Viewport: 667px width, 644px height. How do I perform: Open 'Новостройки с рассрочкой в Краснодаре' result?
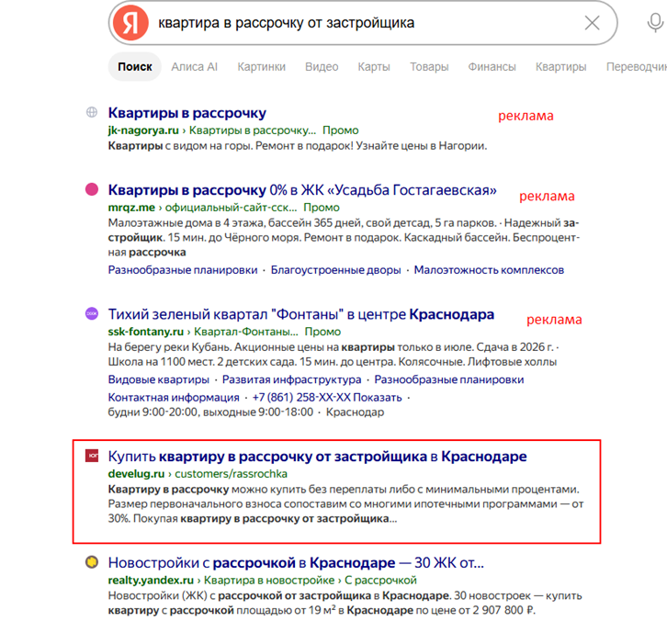[296, 563]
